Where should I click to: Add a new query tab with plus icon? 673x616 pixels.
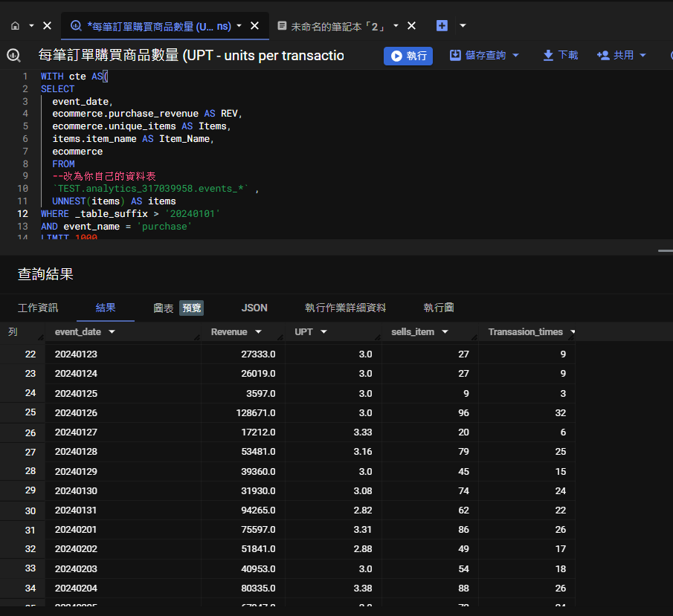pyautogui.click(x=442, y=26)
